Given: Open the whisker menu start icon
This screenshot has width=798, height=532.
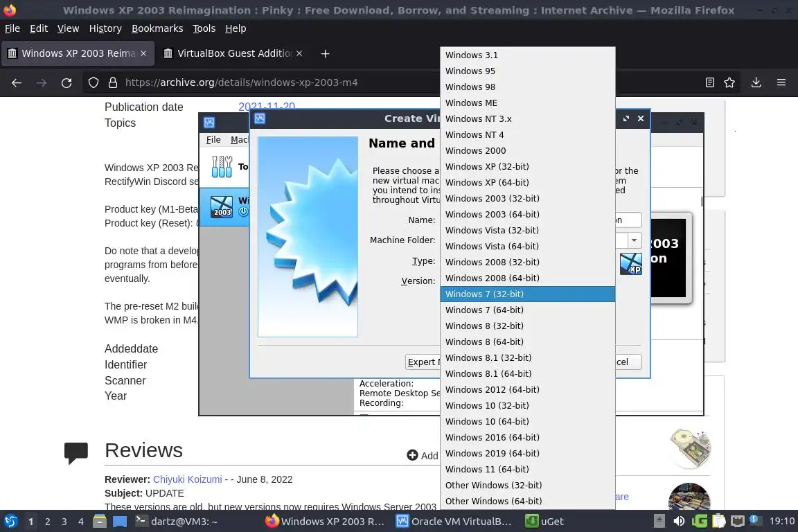Looking at the screenshot, I should (x=10, y=522).
